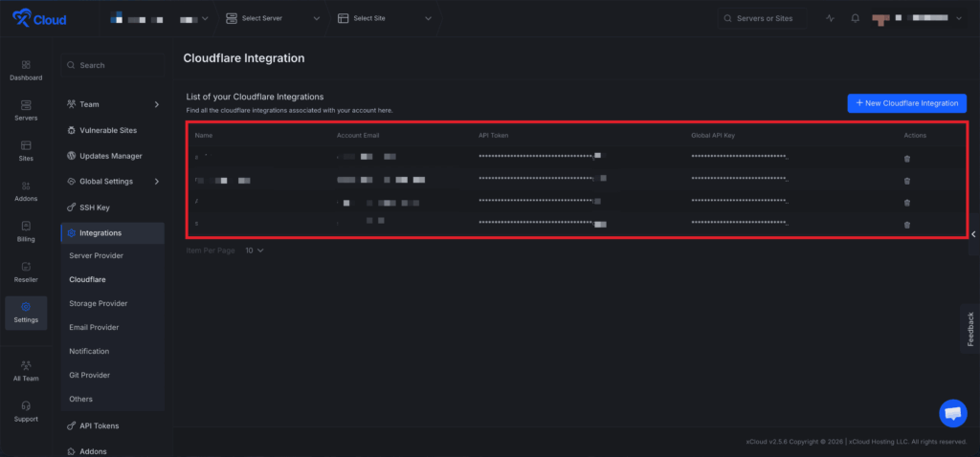Open notifications bell in the top bar
The height and width of the screenshot is (457, 980).
(x=855, y=19)
